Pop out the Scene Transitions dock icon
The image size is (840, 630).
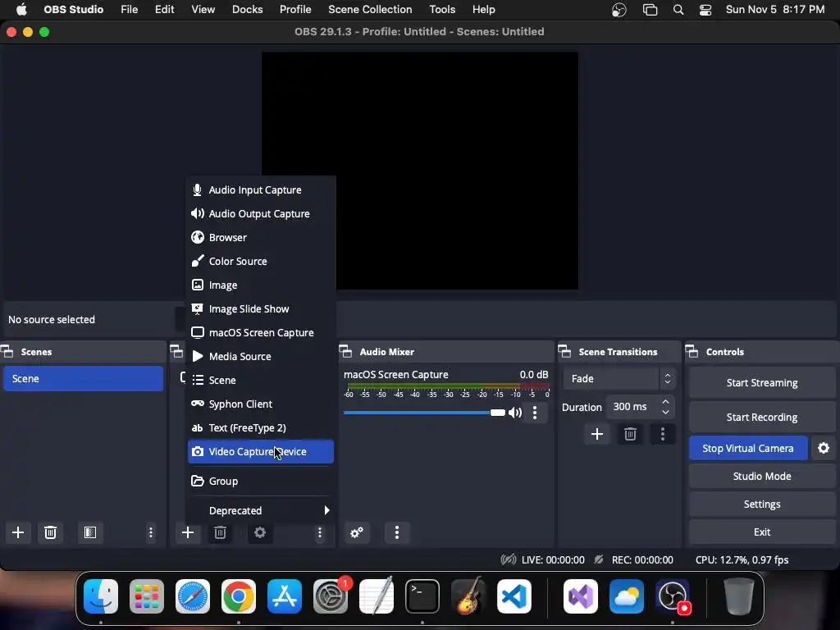564,351
